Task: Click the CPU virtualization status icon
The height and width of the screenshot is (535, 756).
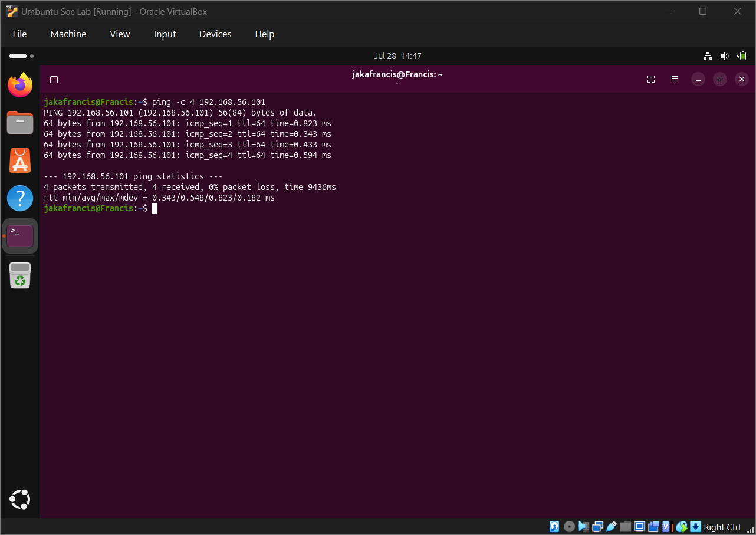Action: [x=666, y=527]
